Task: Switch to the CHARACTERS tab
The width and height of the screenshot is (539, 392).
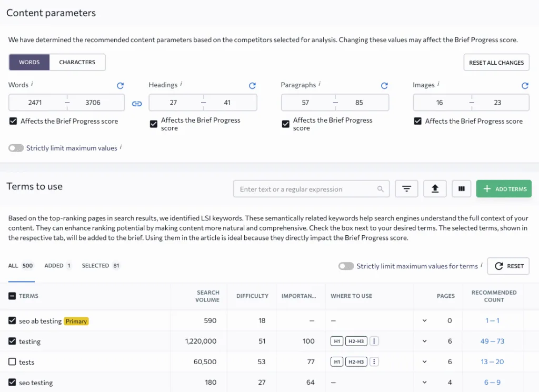Action: coord(77,62)
